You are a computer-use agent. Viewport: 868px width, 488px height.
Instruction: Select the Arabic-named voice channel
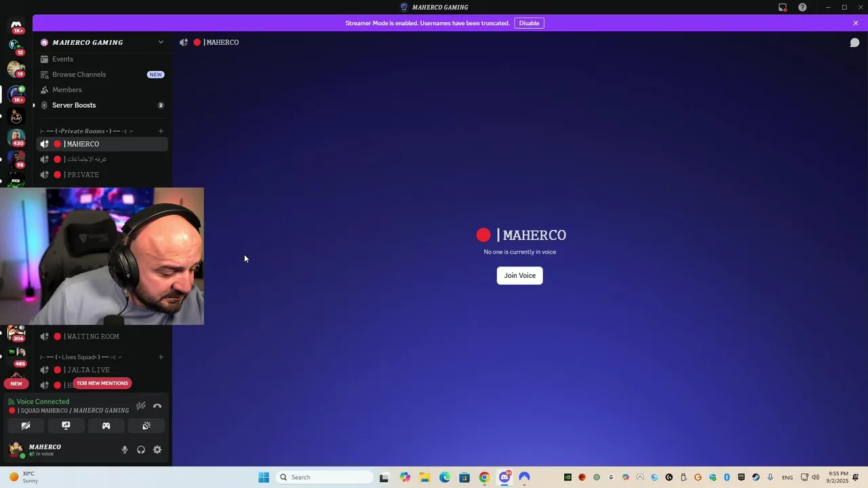point(102,159)
